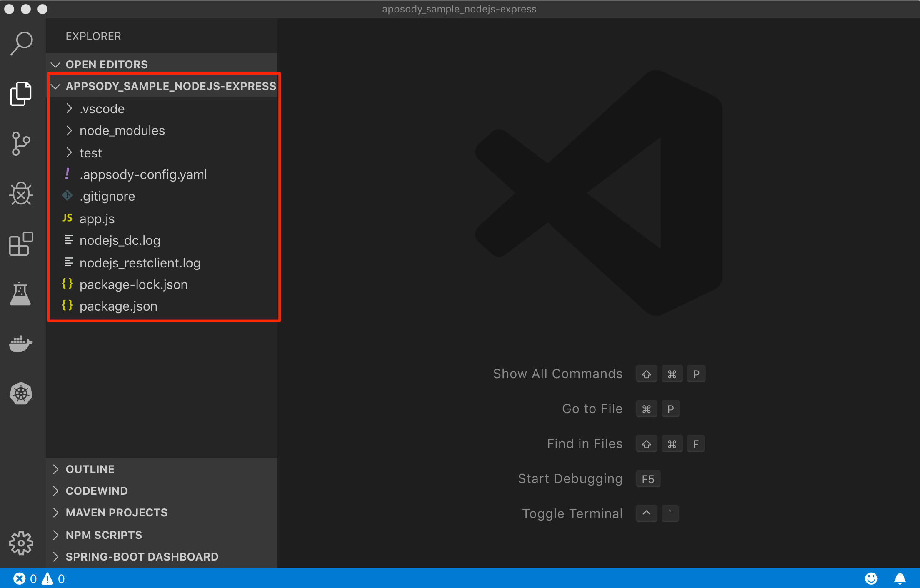Click the F5 key hint
920x588 pixels.
(648, 479)
